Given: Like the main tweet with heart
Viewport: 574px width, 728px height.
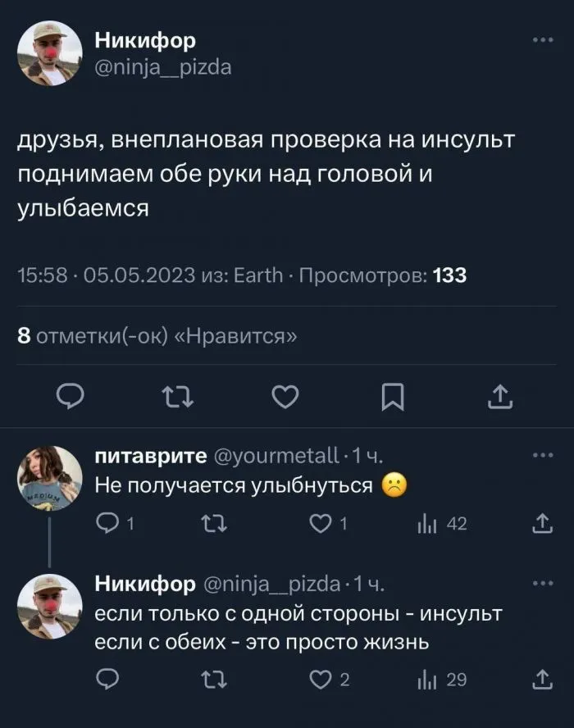Looking at the screenshot, I should [285, 398].
